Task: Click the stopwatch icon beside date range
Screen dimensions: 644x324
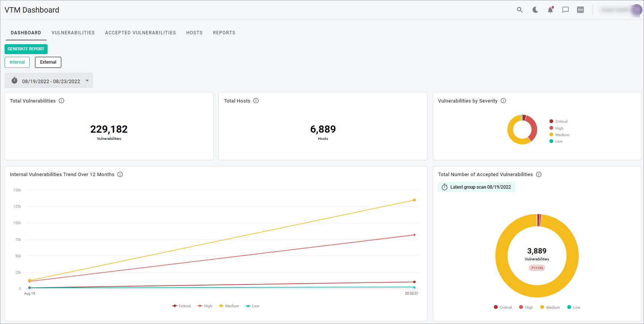Action: click(14, 80)
